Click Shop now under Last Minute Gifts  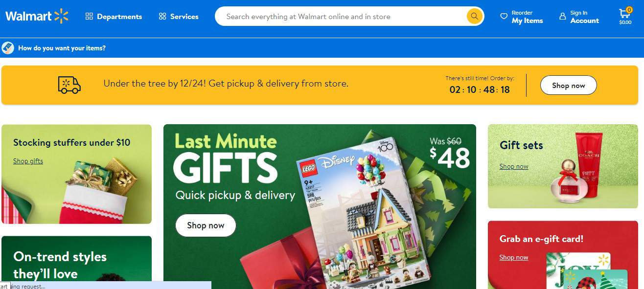click(x=206, y=225)
